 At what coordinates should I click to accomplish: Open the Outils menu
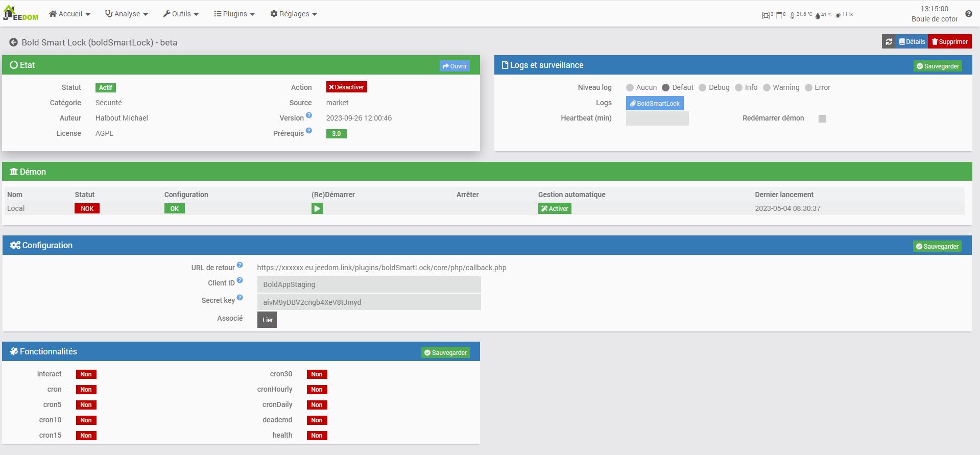[181, 14]
